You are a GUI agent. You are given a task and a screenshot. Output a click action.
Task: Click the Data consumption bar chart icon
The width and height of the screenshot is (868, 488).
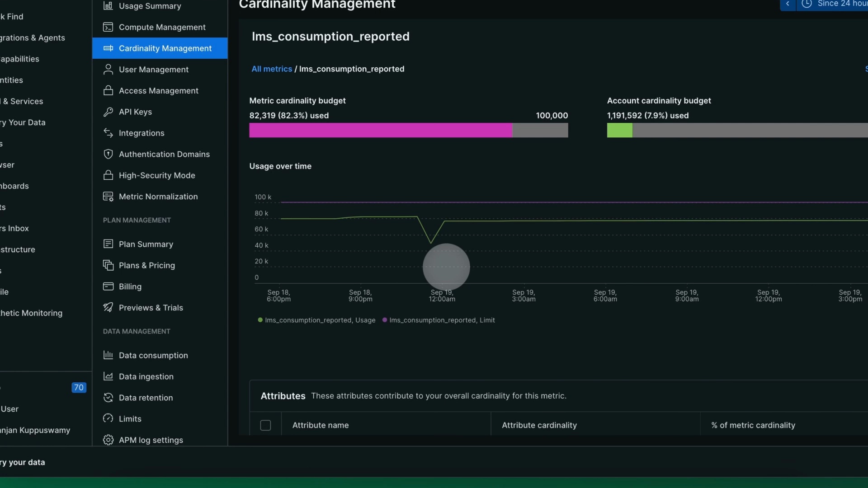point(108,355)
